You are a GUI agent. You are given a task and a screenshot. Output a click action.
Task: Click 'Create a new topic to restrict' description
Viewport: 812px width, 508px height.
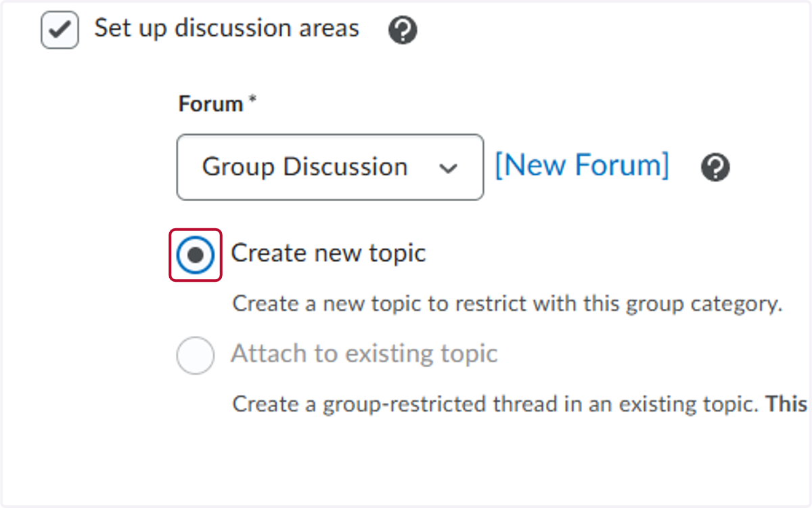(x=507, y=303)
